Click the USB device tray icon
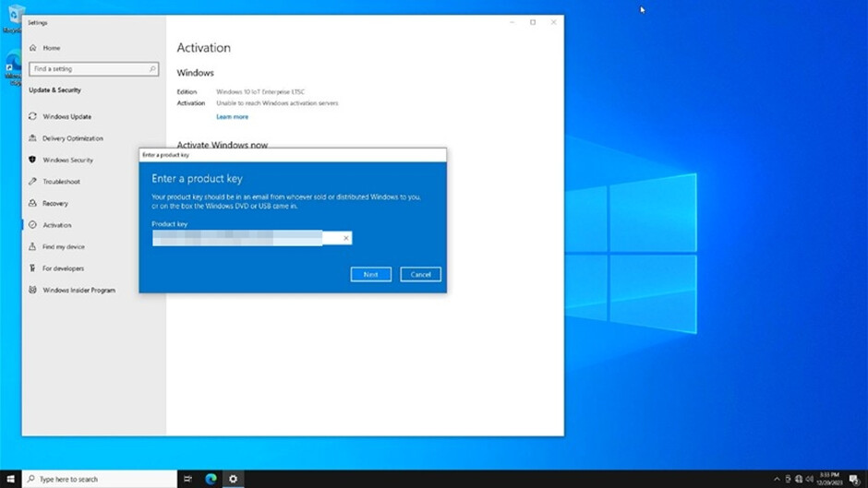Image resolution: width=868 pixels, height=488 pixels. pos(788,479)
